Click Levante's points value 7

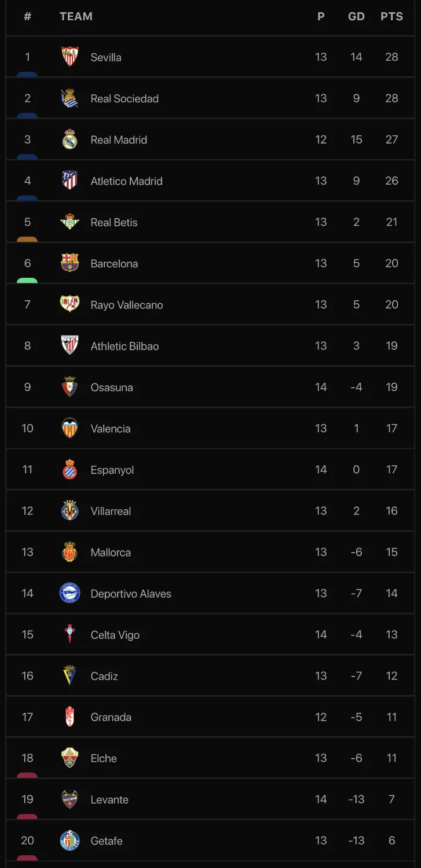pyautogui.click(x=391, y=799)
